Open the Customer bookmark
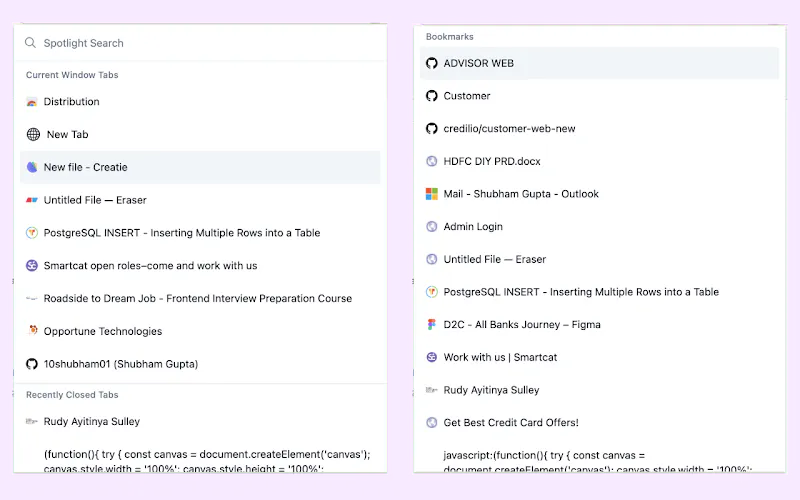This screenshot has height=500, width=800. (599, 96)
